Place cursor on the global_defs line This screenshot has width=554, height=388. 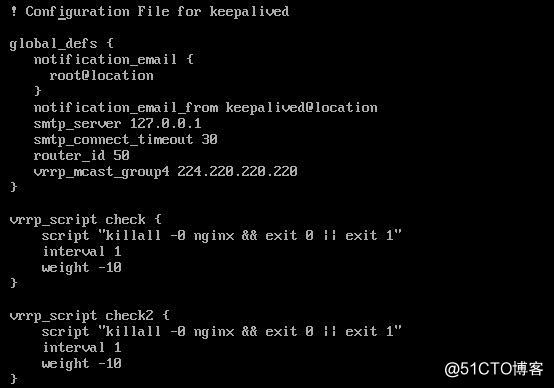pyautogui.click(x=61, y=44)
